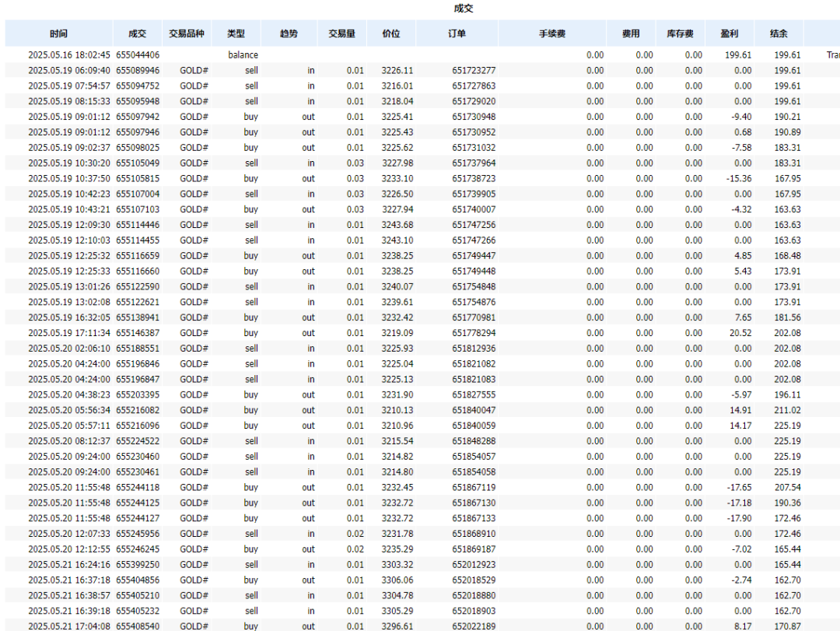
Task: Click profit value -5.97
Action: tap(741, 394)
